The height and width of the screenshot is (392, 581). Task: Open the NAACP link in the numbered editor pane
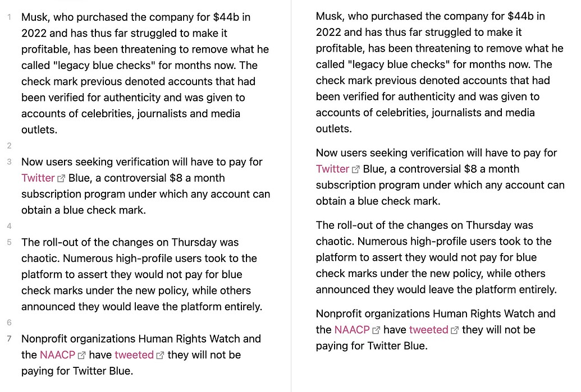[57, 355]
